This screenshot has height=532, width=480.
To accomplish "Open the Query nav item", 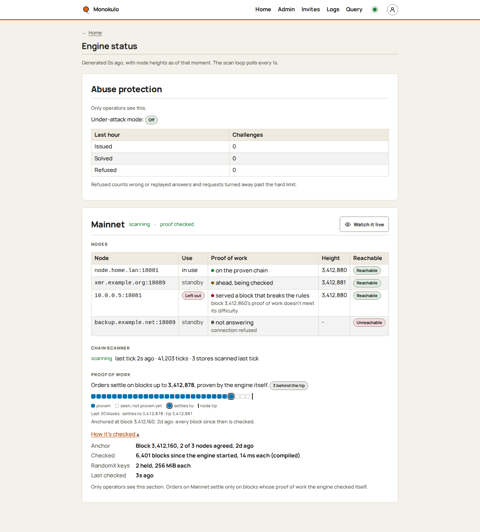I will coord(354,10).
